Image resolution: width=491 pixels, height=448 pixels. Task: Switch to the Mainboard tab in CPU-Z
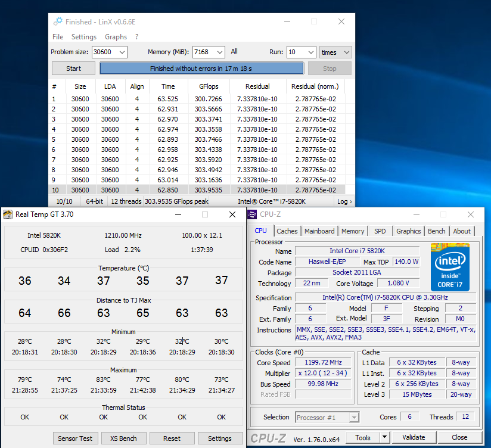(319, 231)
